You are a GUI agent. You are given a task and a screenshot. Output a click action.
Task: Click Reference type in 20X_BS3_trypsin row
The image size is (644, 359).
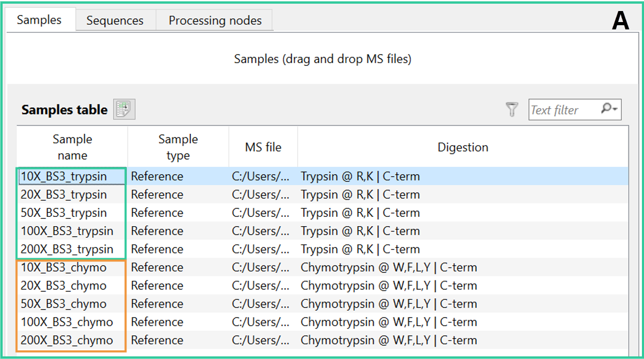pos(157,195)
